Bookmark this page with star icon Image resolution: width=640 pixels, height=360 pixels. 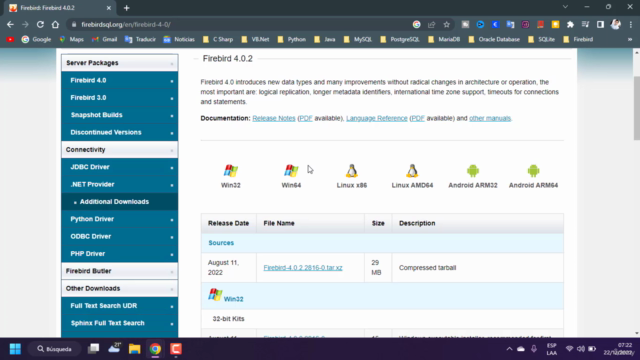[447, 24]
